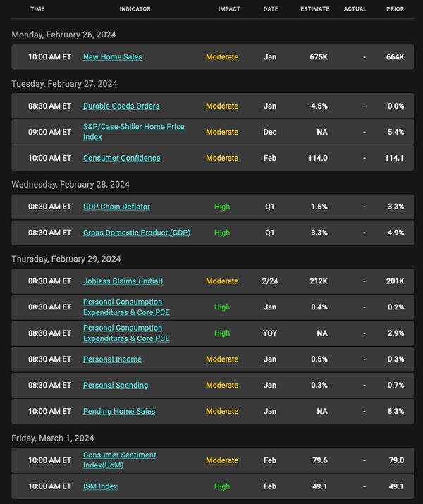Open the Durable Goods Orders link

coord(121,106)
